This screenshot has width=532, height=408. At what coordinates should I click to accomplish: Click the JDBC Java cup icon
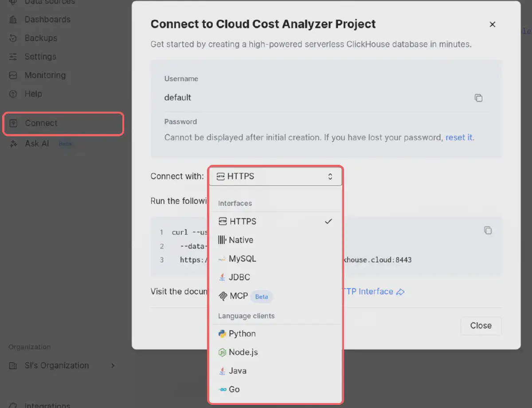click(x=222, y=277)
